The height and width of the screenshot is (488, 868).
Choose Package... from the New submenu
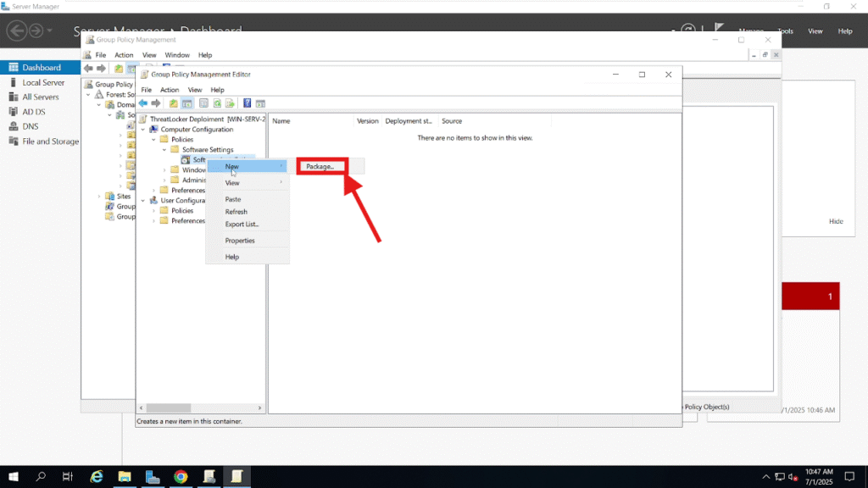[x=320, y=167]
